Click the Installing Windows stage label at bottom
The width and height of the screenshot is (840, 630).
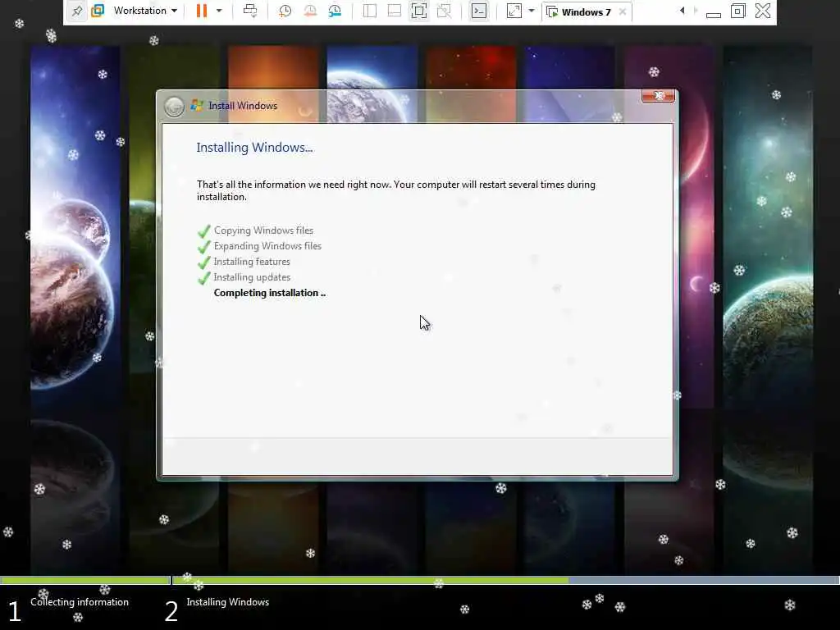tap(228, 602)
